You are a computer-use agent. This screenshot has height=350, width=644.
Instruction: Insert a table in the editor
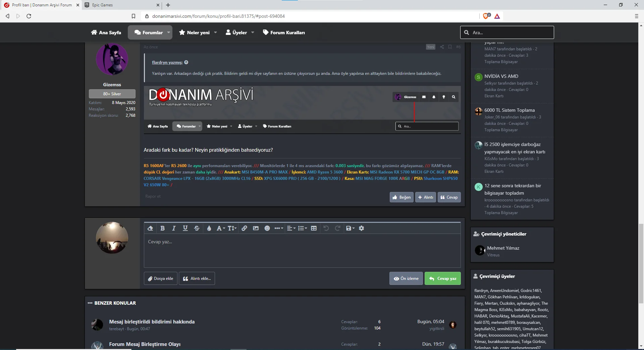[314, 228]
